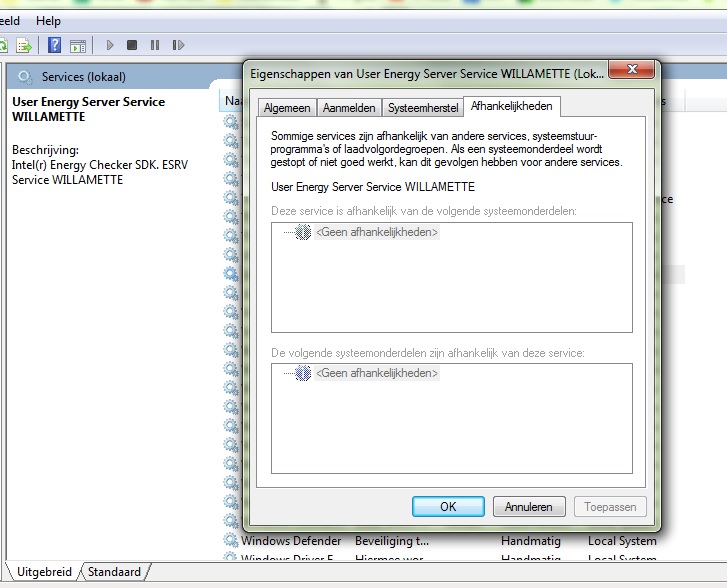Screen dimensions: 727x588
Task: Click the Toepassen button
Action: click(610, 506)
